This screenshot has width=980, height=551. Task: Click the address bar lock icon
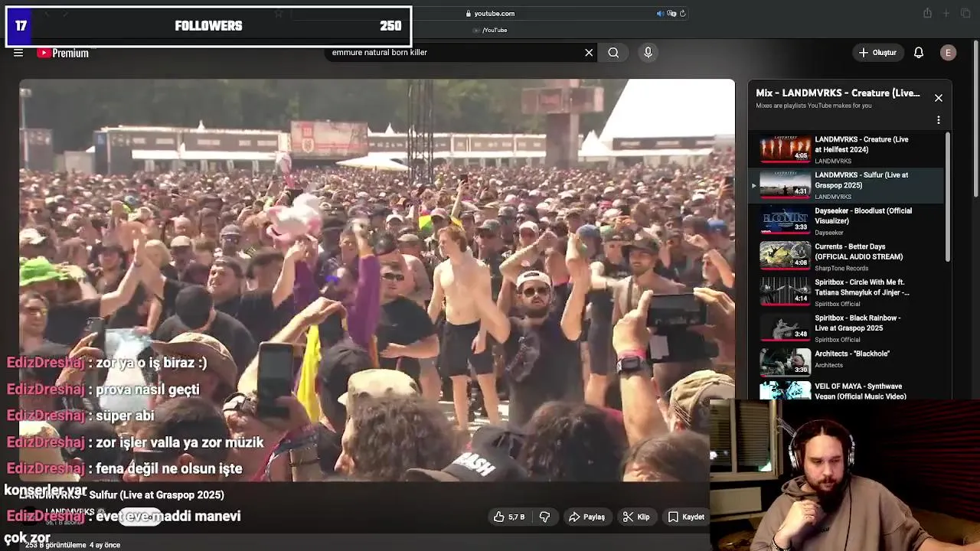tap(469, 14)
